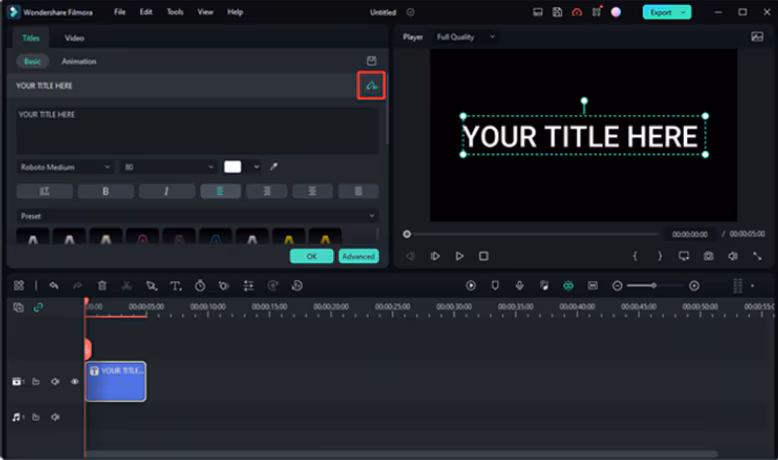Image resolution: width=778 pixels, height=460 pixels.
Task: Take a snapshot with camera icon
Action: coord(709,256)
